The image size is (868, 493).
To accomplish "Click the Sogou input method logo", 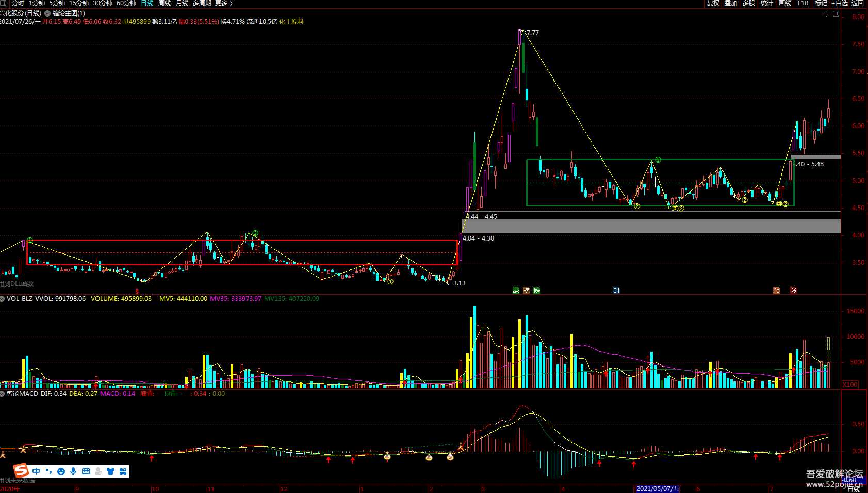I will click(x=21, y=471).
